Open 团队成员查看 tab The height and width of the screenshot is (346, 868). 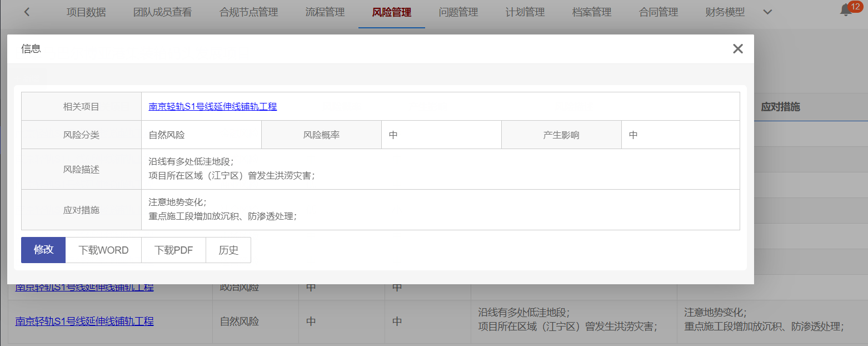pyautogui.click(x=163, y=12)
